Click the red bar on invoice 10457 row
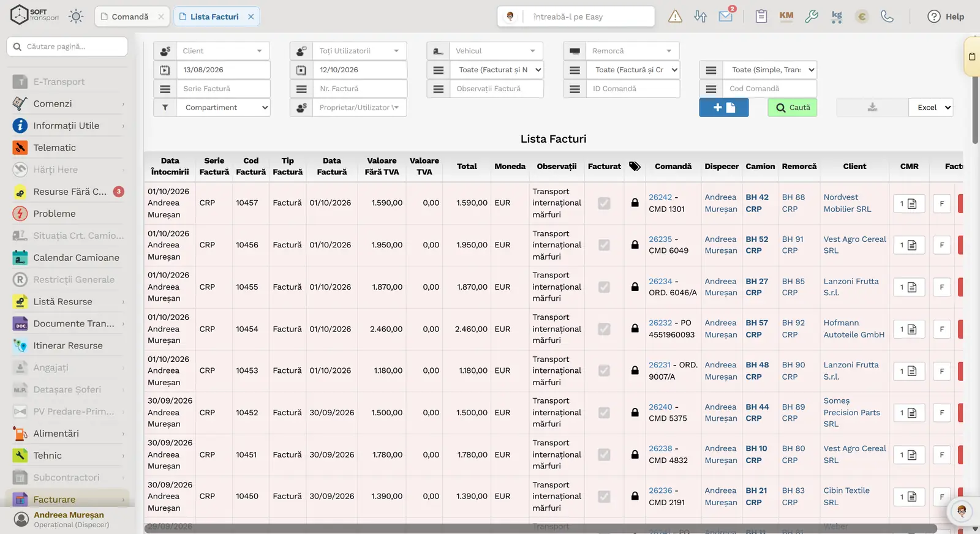This screenshot has width=980, height=534. [960, 203]
